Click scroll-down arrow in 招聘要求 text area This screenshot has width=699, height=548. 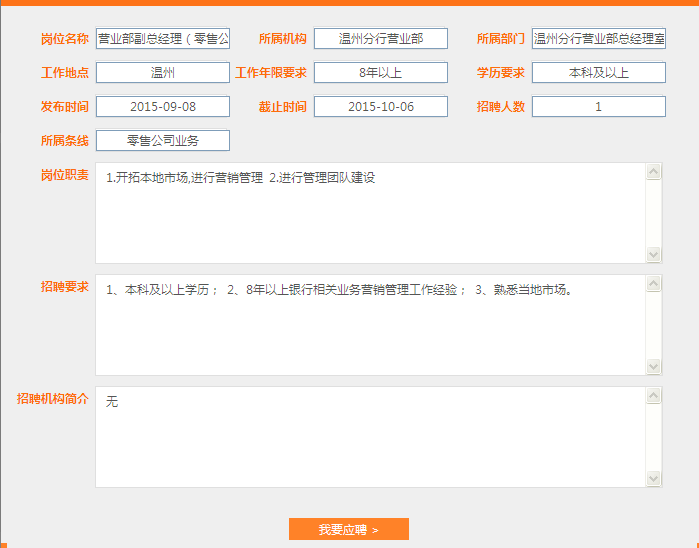point(654,367)
